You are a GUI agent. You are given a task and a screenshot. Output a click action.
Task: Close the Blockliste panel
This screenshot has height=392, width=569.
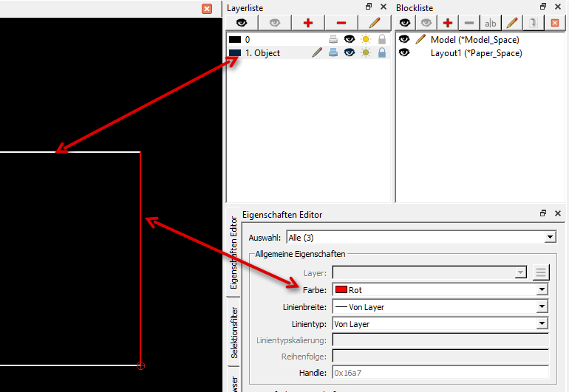[x=558, y=7]
